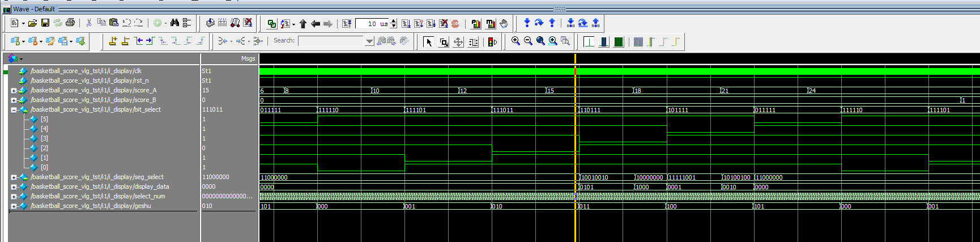This screenshot has height=242, width=980.
Task: Click the Collapse All tree icon
Action: 187,23
